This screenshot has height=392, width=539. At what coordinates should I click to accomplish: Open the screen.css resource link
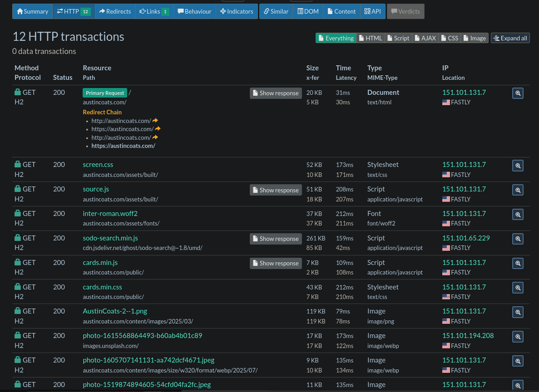(98, 164)
